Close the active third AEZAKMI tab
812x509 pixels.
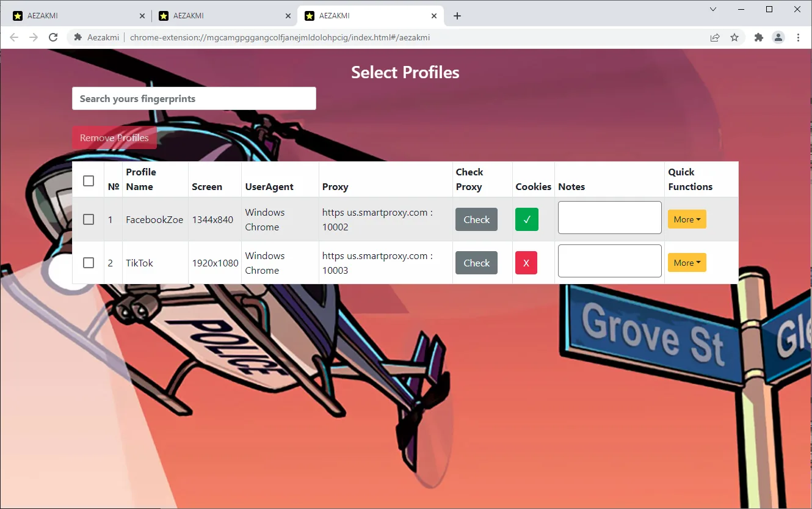tap(434, 16)
